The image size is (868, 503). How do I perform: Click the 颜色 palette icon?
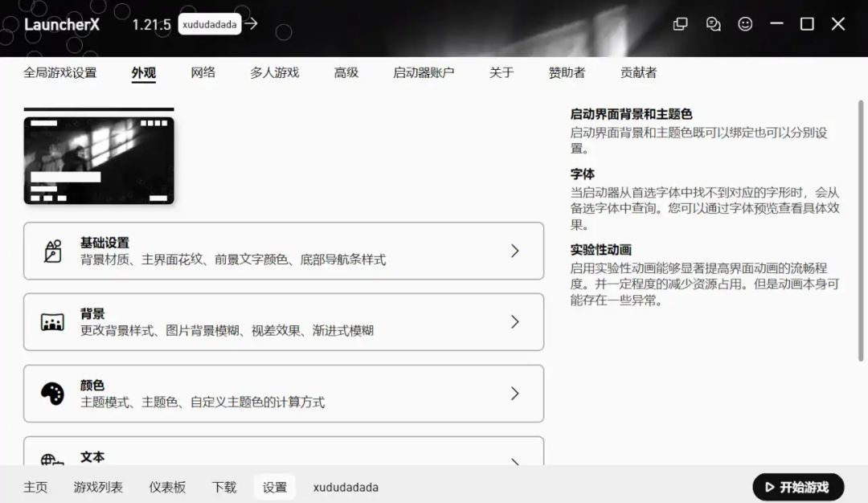(x=52, y=394)
